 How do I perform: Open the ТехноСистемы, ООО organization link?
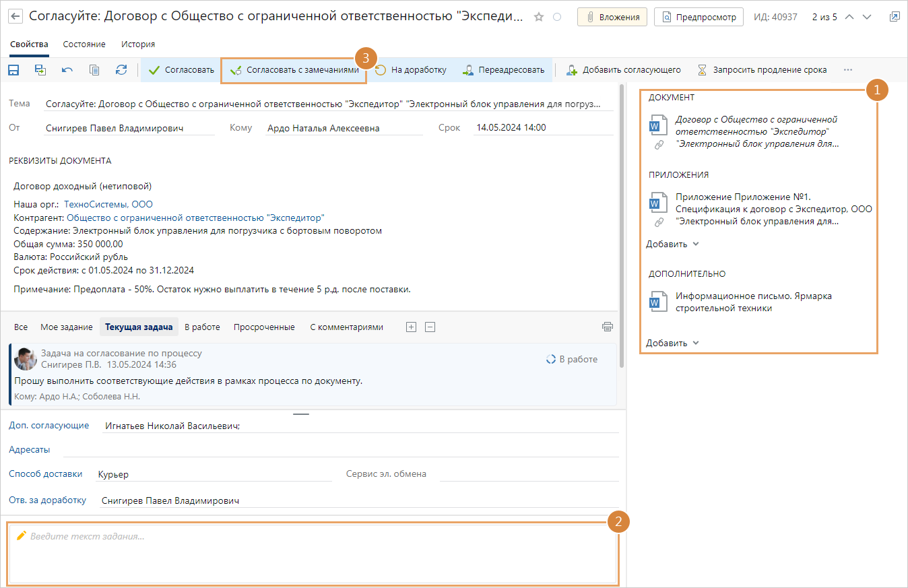(x=108, y=204)
